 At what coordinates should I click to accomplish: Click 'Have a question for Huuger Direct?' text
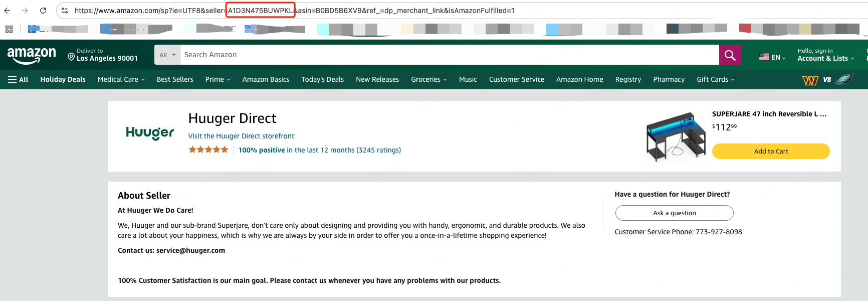(672, 194)
